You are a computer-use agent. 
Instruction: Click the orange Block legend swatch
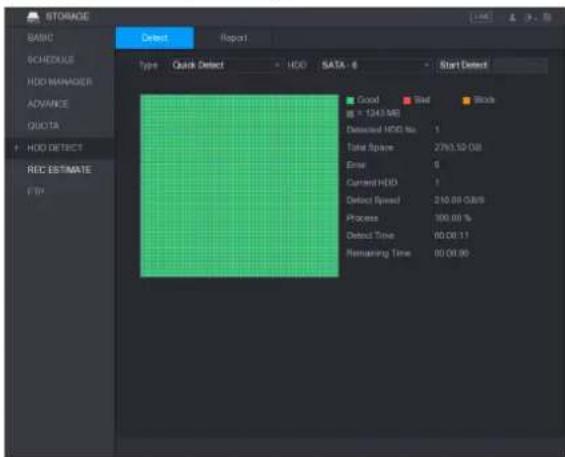tap(466, 100)
